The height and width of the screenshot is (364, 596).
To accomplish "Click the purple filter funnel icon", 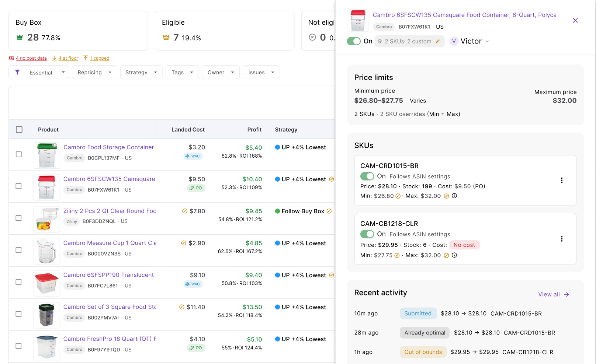I will pyautogui.click(x=17, y=72).
